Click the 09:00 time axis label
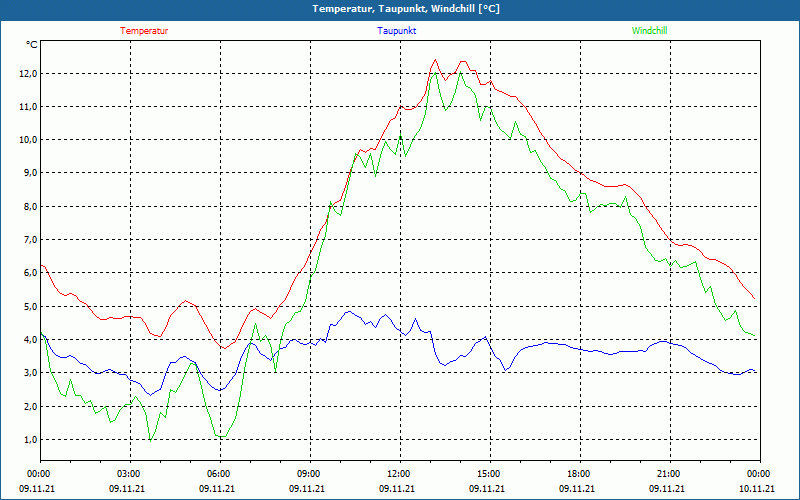 pyautogui.click(x=310, y=474)
